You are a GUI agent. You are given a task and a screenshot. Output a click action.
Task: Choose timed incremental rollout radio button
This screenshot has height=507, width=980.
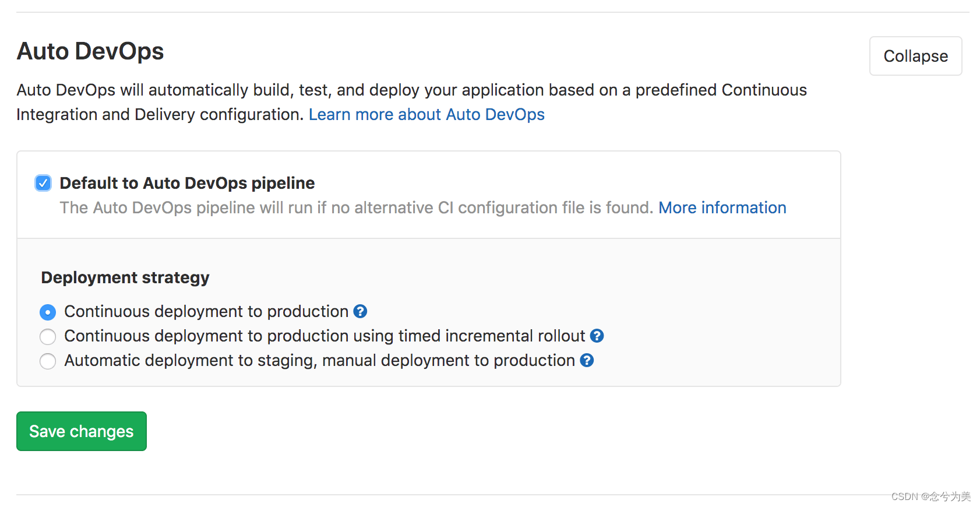[48, 337]
